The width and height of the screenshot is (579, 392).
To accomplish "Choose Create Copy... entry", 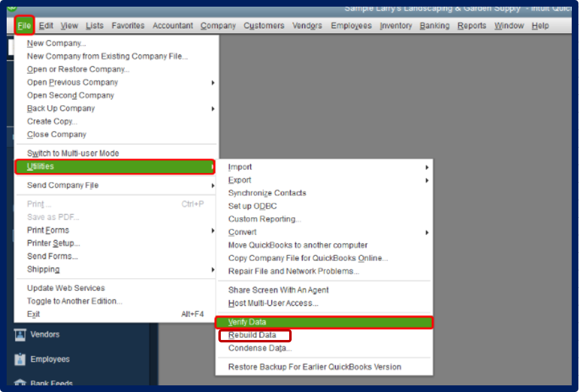I will 115,122.
